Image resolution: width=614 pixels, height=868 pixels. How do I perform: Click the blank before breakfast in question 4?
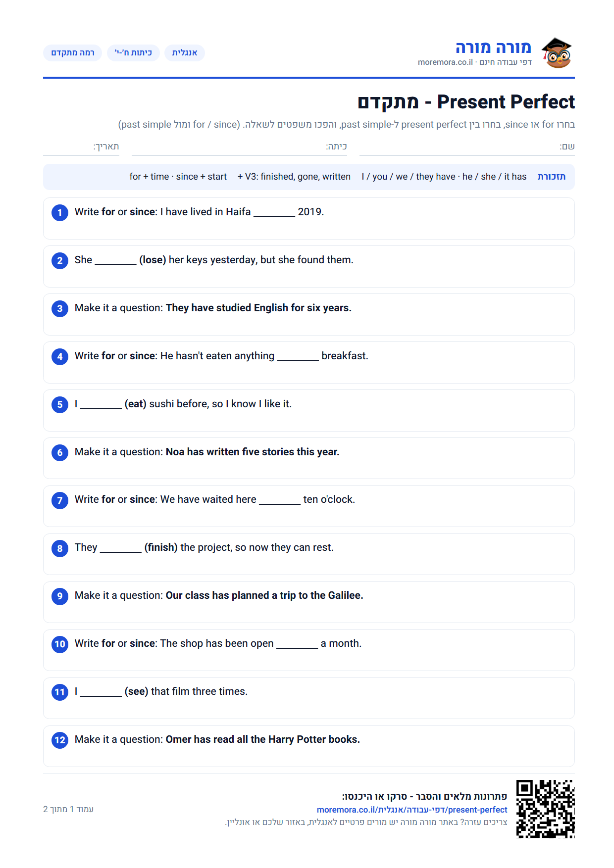pyautogui.click(x=298, y=357)
